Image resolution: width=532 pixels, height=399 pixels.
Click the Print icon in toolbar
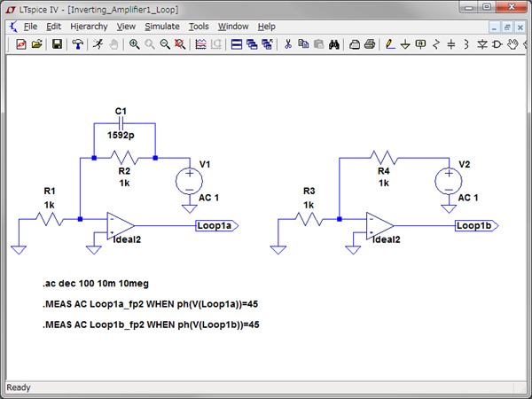(x=369, y=44)
